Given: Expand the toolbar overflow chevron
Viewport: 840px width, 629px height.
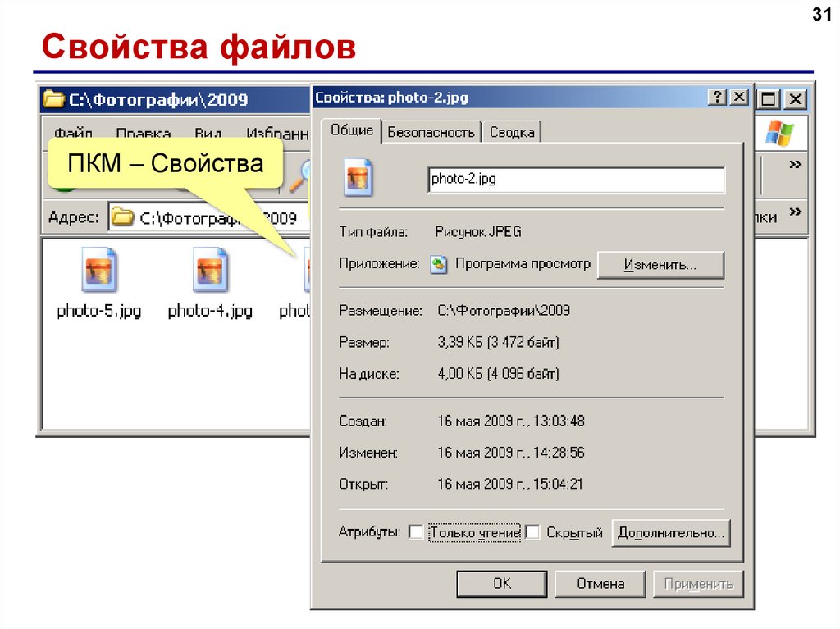Looking at the screenshot, I should [794, 165].
